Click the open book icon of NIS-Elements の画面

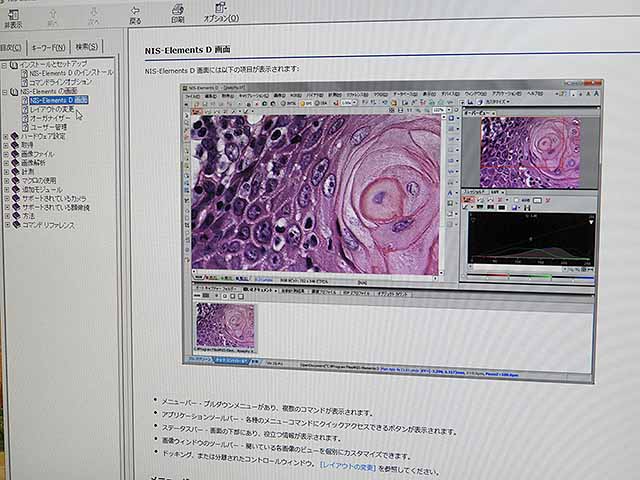point(14,92)
